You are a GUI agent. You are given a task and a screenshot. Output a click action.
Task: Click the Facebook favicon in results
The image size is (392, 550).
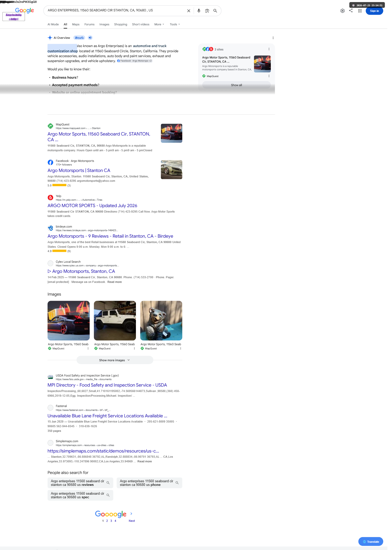point(50,162)
